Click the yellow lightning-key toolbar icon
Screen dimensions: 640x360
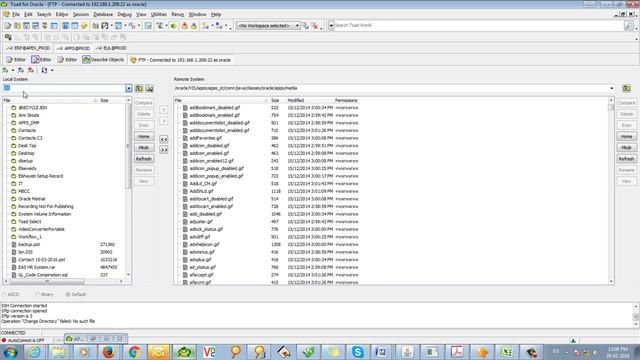pos(84,26)
